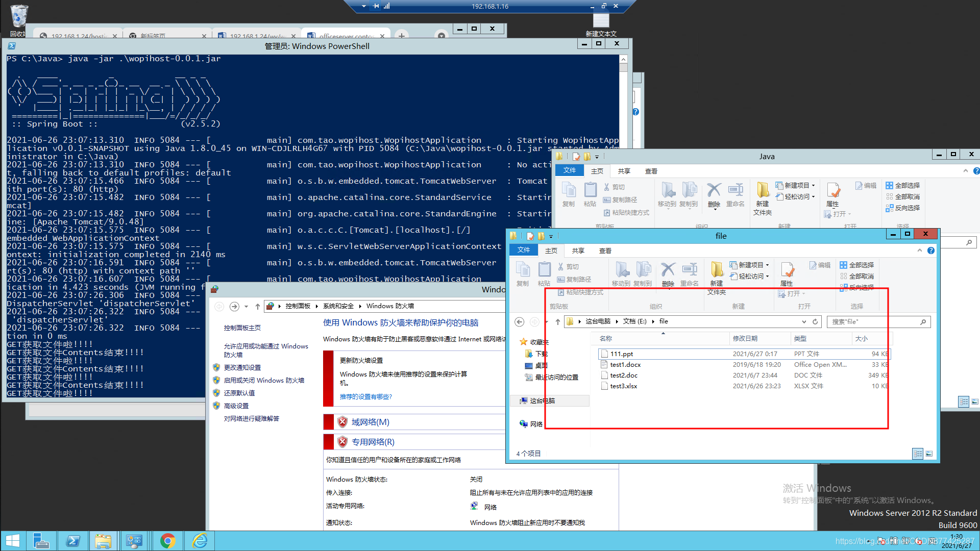980x551 pixels.
Task: Sort by Date modified column header
Action: pyautogui.click(x=759, y=338)
